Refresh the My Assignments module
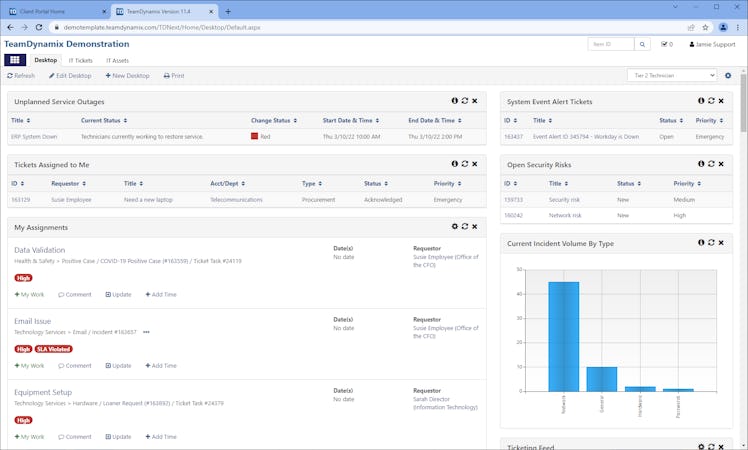Viewport: 748px width, 450px height. click(x=465, y=226)
